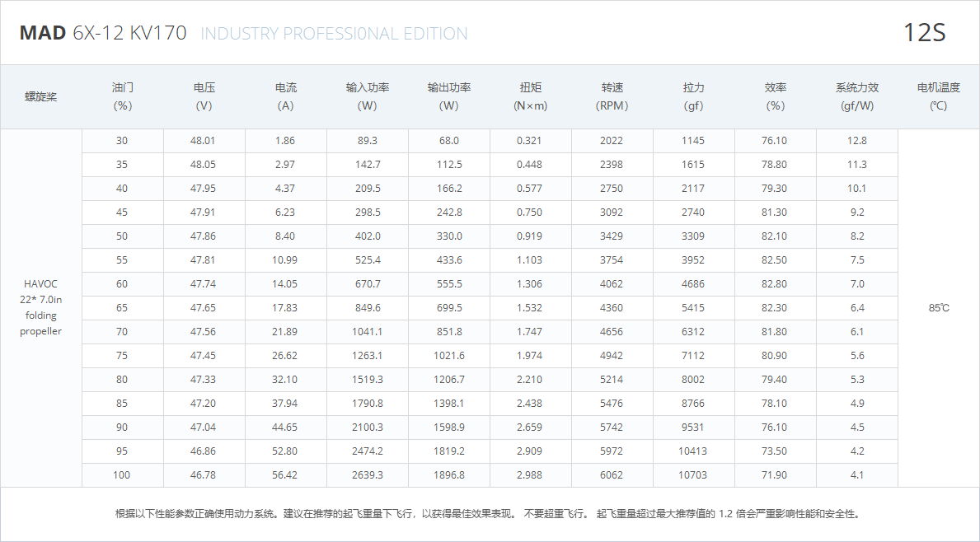Viewport: 980px width, 542px height.
Task: Click the 85℃ motor temperature cell
Action: (x=939, y=308)
